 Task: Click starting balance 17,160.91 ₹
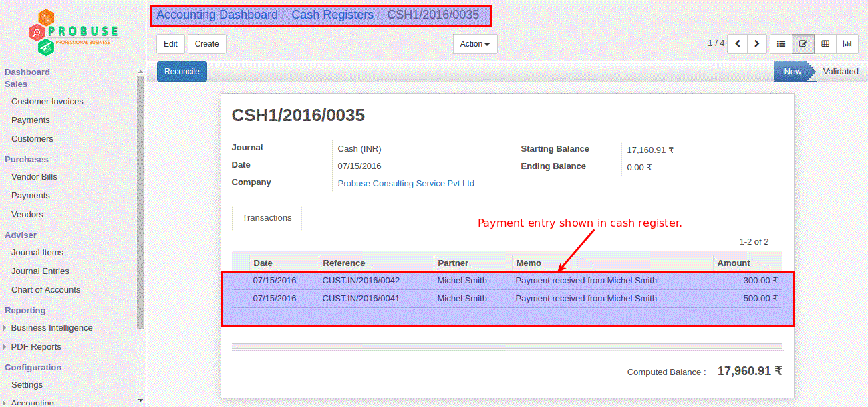pyautogui.click(x=650, y=150)
